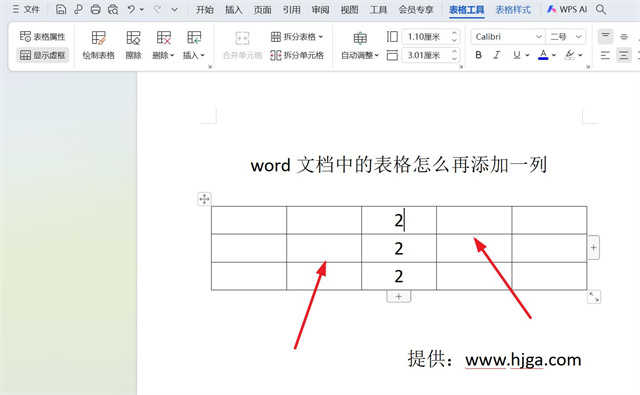This screenshot has height=395, width=640.
Task: Open WPS AI
Action: [x=567, y=9]
